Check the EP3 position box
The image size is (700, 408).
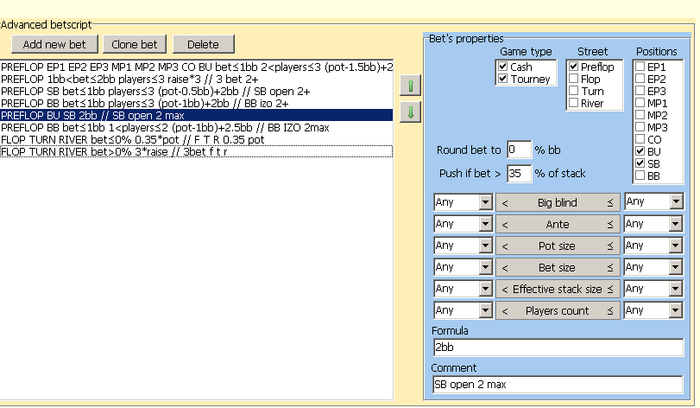[x=640, y=91]
